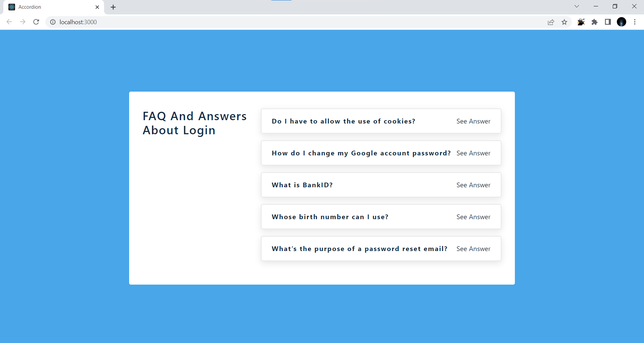
Task: Click the ghost-shaped extension icon
Action: click(581, 22)
